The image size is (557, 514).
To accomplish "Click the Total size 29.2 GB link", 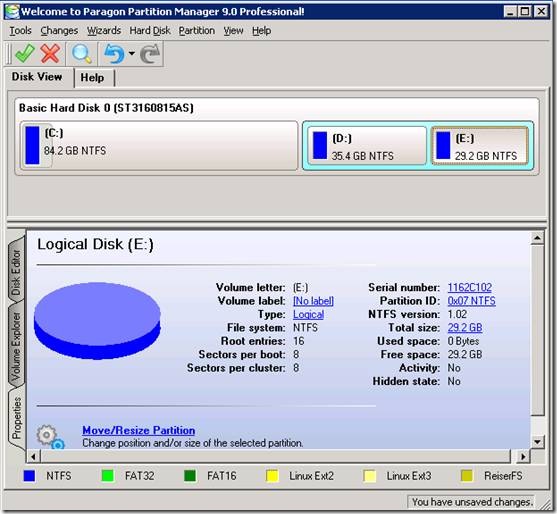I will [x=465, y=328].
